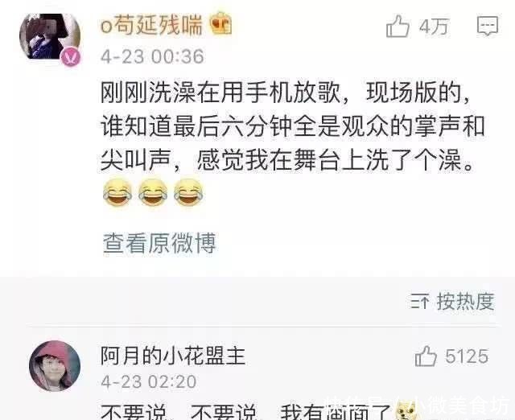The height and width of the screenshot is (420, 515).
Task: Click the 5125 like count
Action: click(x=467, y=356)
